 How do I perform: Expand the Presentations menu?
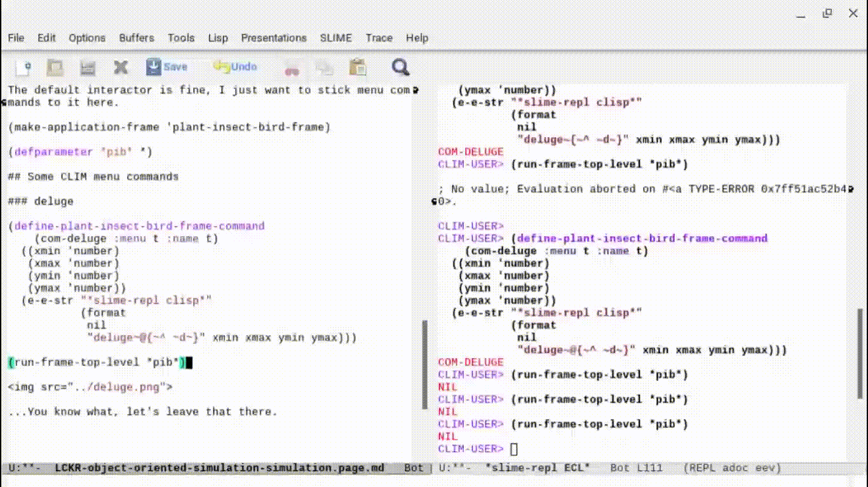[274, 38]
